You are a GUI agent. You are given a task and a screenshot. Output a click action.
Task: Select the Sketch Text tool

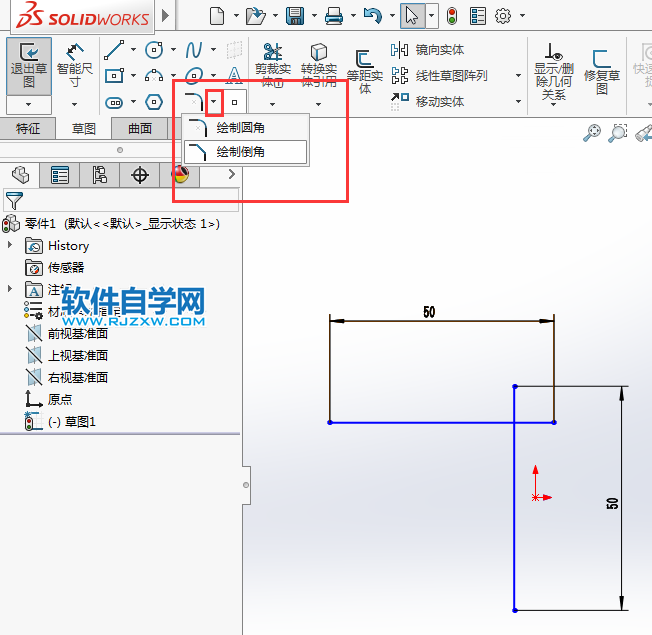(x=234, y=76)
